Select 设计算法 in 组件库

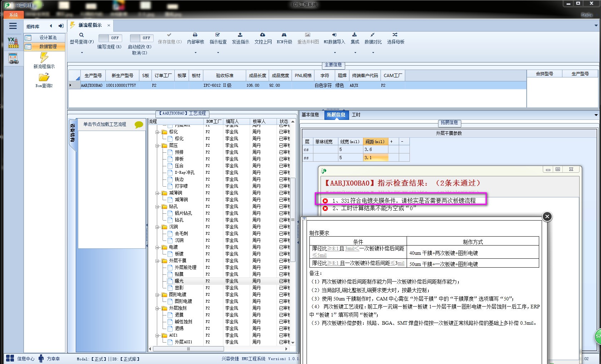[45, 37]
